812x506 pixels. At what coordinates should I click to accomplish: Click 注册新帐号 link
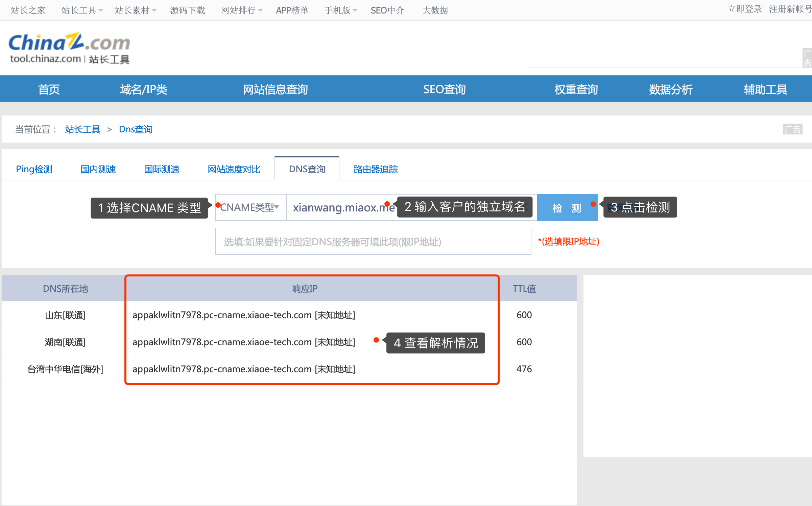pos(790,9)
